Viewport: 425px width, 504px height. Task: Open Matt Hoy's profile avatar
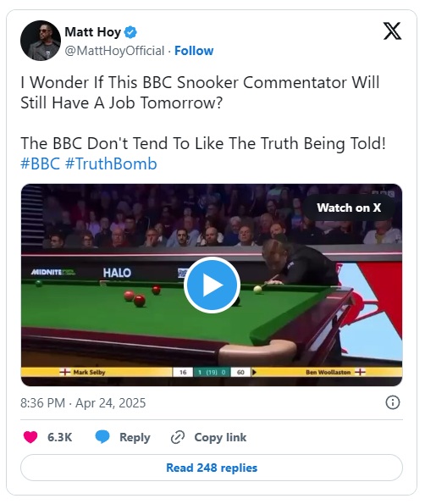click(41, 41)
